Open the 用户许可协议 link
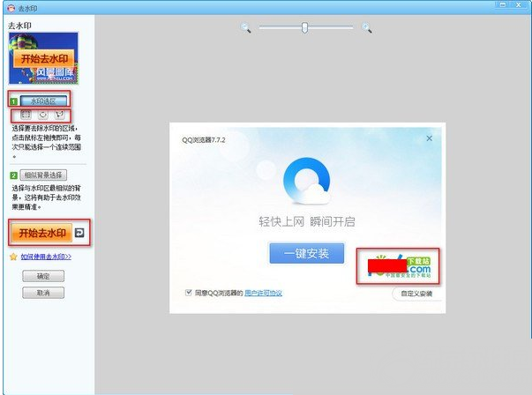 (x=263, y=293)
